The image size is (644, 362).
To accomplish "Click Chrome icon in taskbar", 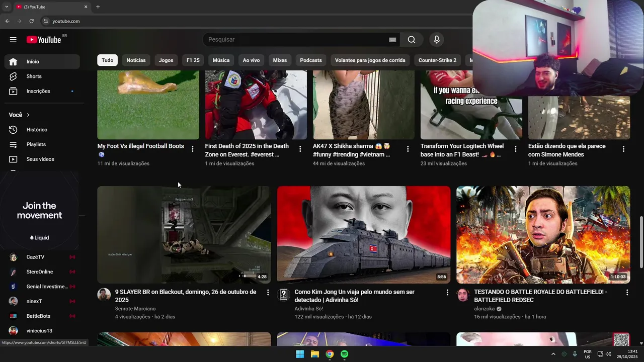I will 330,354.
